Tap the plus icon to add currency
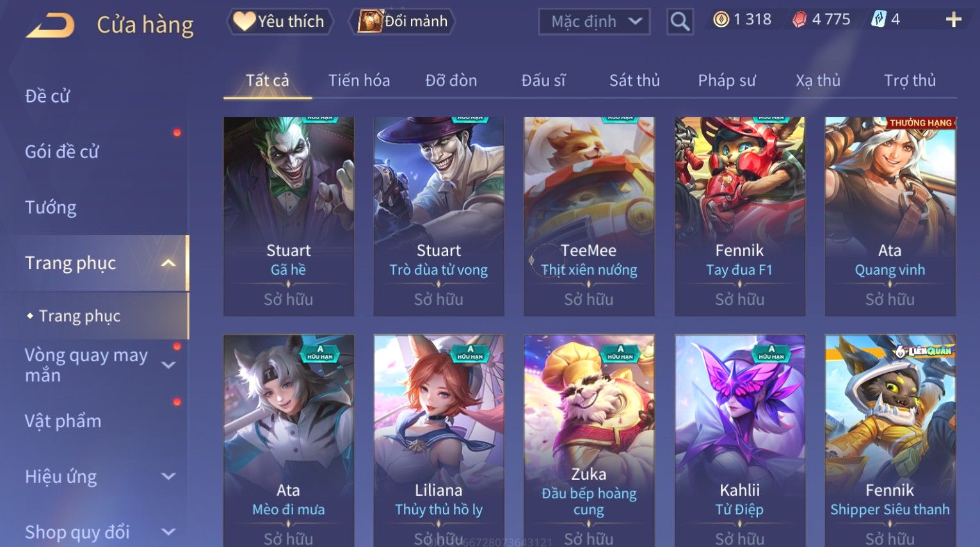980x547 pixels. click(953, 20)
